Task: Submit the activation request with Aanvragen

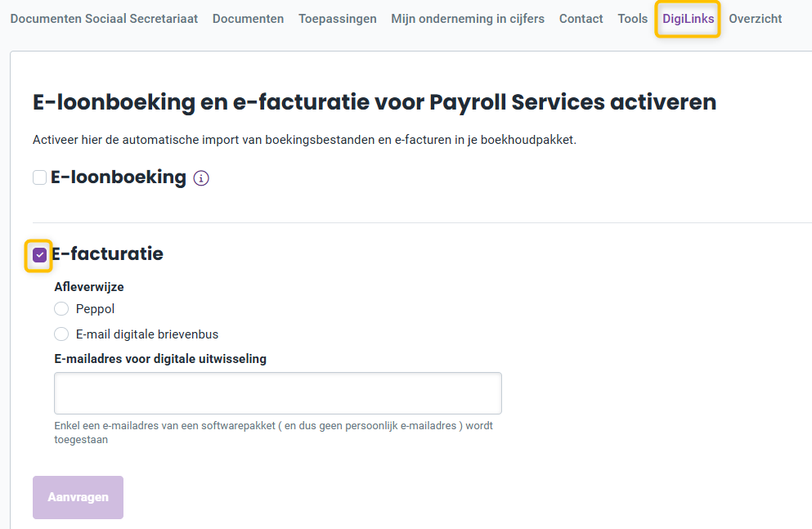Action: [x=78, y=497]
